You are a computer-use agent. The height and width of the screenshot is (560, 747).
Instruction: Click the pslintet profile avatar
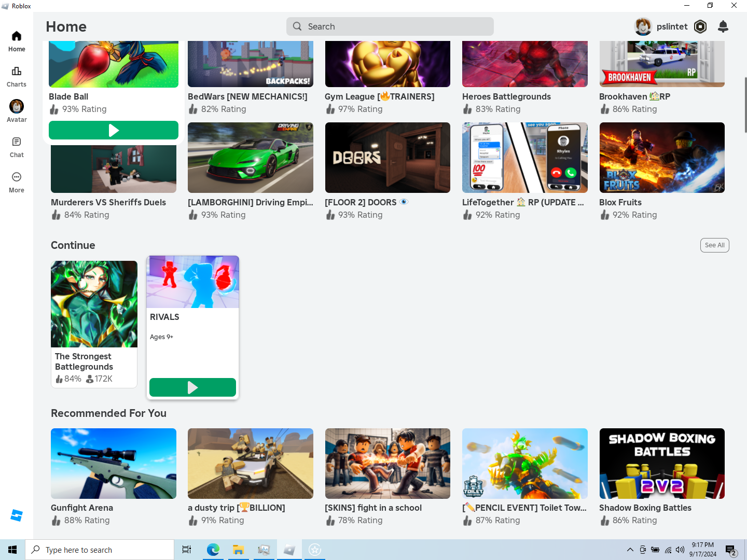[643, 26]
